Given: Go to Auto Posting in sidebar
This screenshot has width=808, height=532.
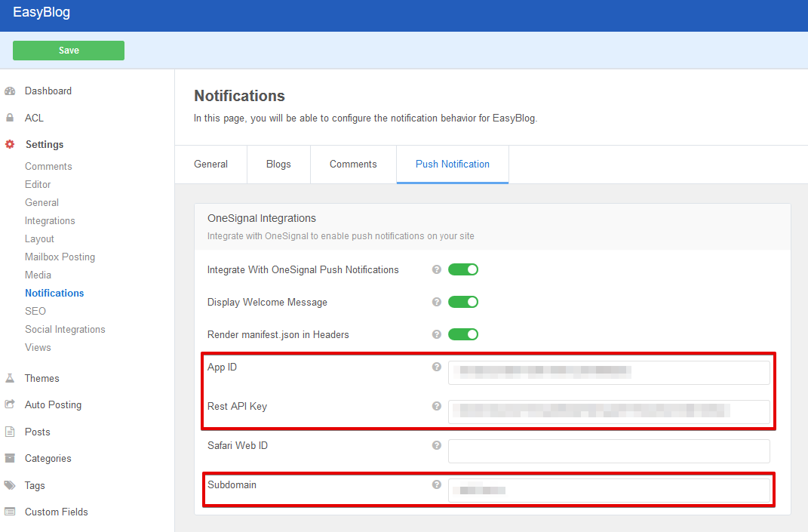Looking at the screenshot, I should click(x=53, y=405).
